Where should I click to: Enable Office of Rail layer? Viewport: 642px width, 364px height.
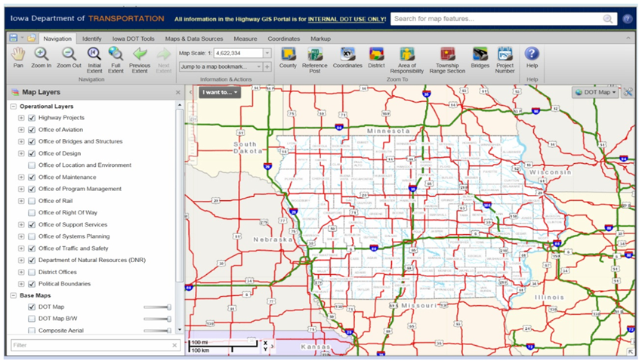tap(32, 201)
